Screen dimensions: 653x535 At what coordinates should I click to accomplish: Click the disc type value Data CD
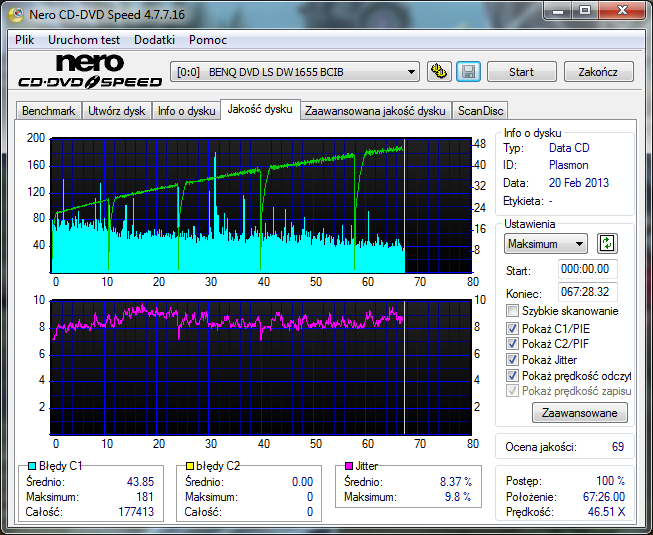click(569, 148)
